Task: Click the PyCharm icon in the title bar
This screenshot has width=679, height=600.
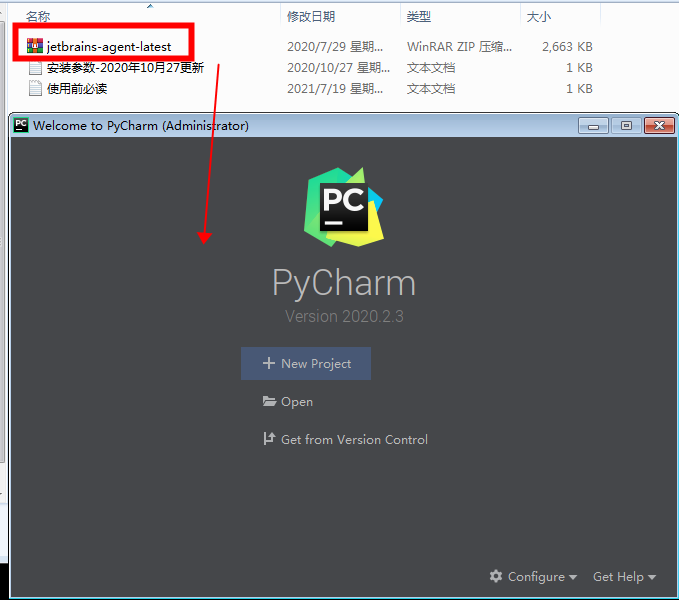Action: tap(21, 125)
